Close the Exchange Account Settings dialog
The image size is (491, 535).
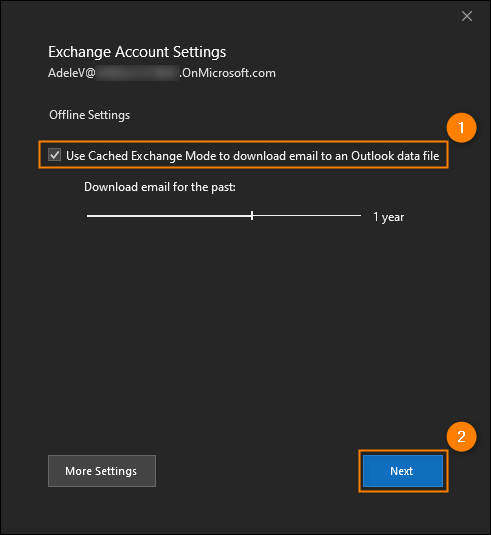tap(467, 16)
